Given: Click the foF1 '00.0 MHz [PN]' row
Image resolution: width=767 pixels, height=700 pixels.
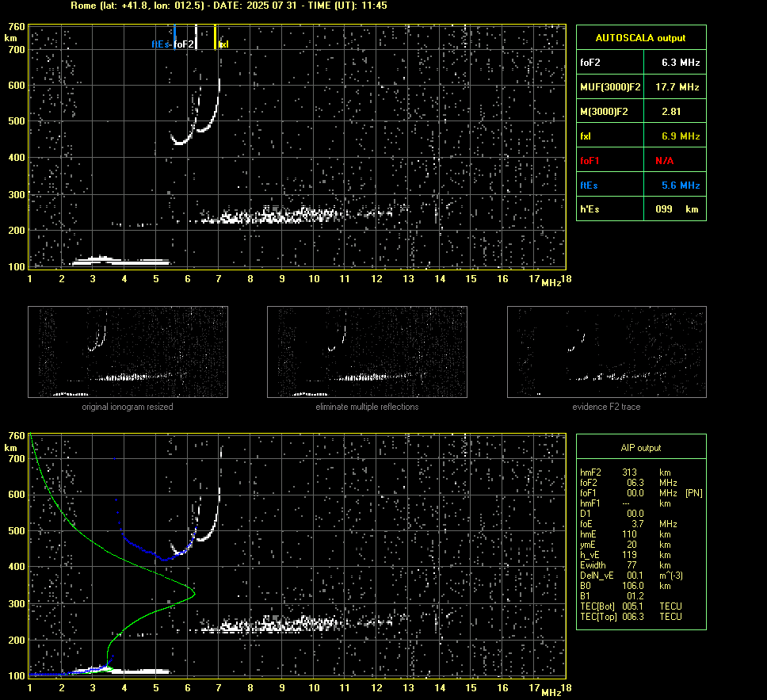Looking at the screenshot, I should pos(641,493).
